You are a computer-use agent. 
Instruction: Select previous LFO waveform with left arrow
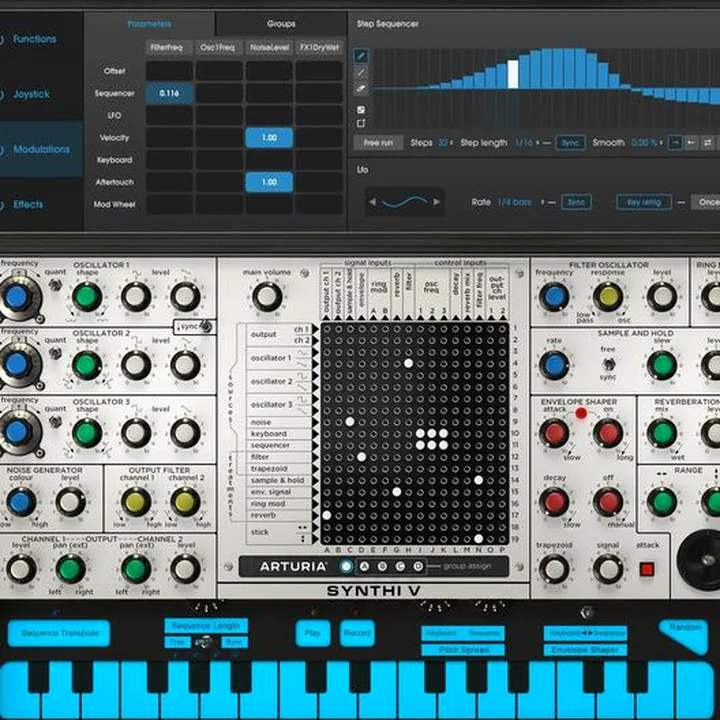372,202
